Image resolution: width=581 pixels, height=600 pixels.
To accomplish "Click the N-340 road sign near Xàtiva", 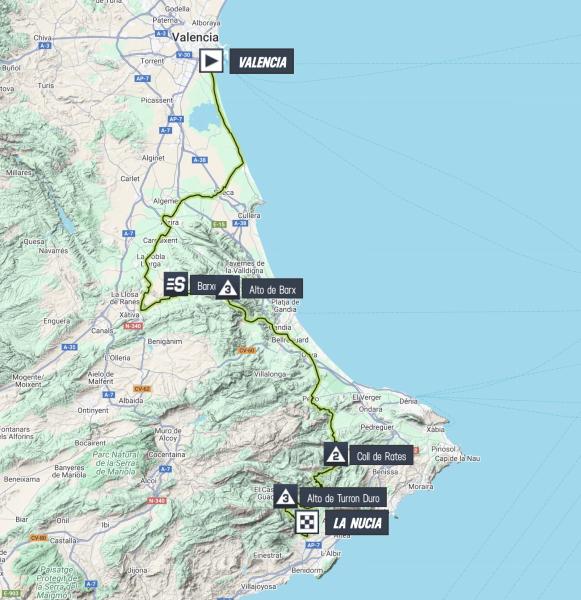I will (x=133, y=326).
